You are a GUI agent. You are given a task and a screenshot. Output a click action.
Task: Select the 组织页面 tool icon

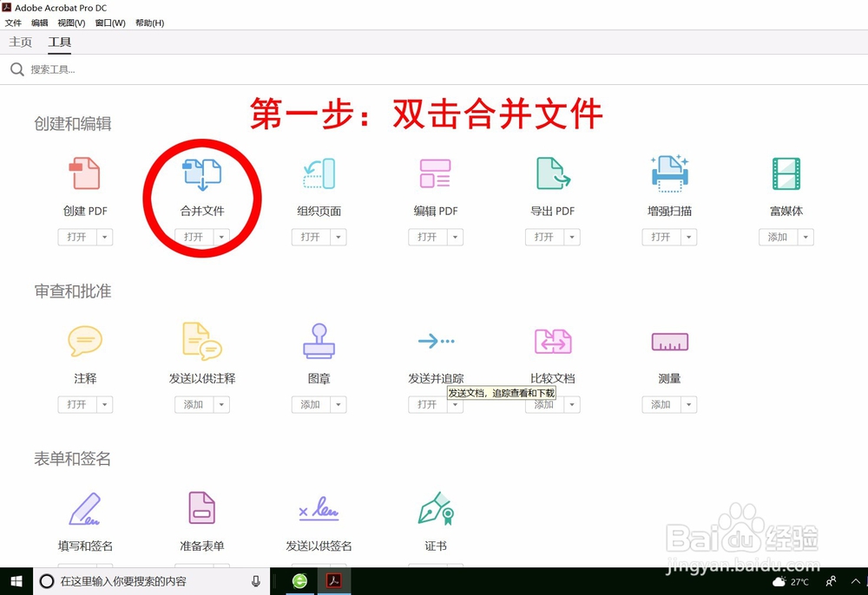coord(318,173)
